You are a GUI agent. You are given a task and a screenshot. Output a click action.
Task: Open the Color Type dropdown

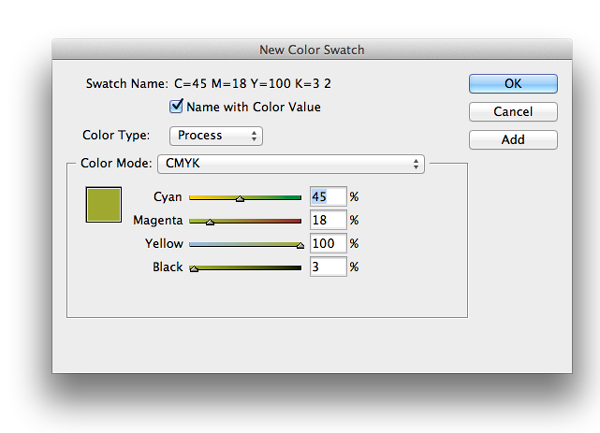[216, 136]
